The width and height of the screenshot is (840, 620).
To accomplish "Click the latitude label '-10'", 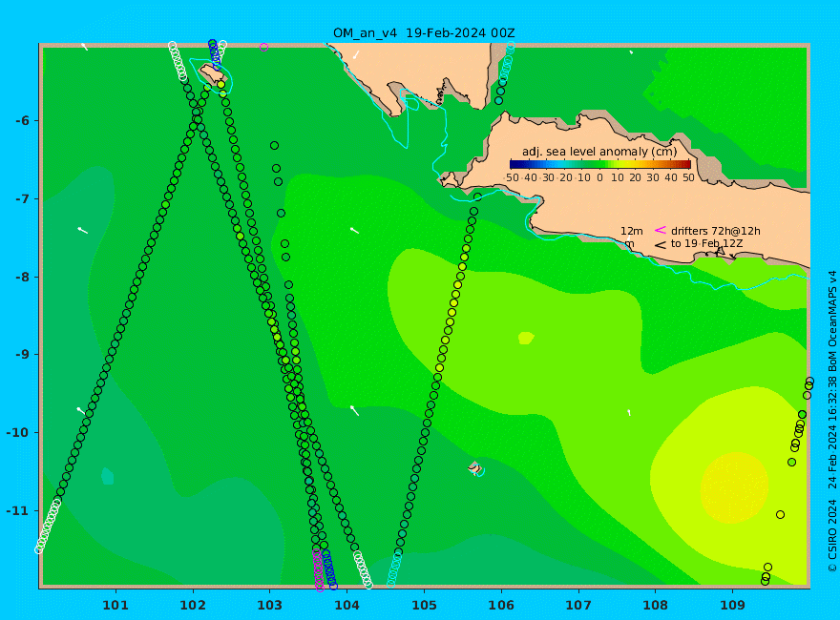I will (18, 433).
